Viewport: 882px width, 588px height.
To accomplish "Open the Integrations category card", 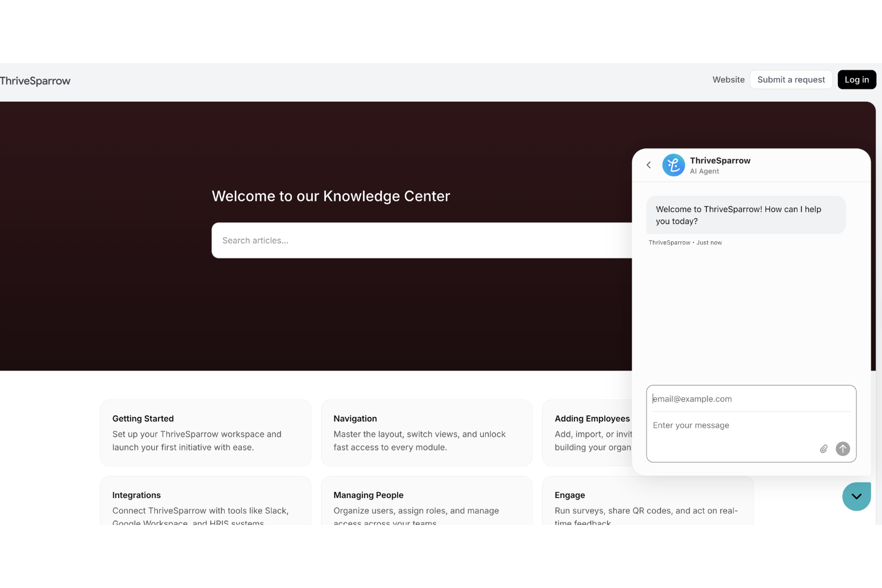I will tap(206, 500).
